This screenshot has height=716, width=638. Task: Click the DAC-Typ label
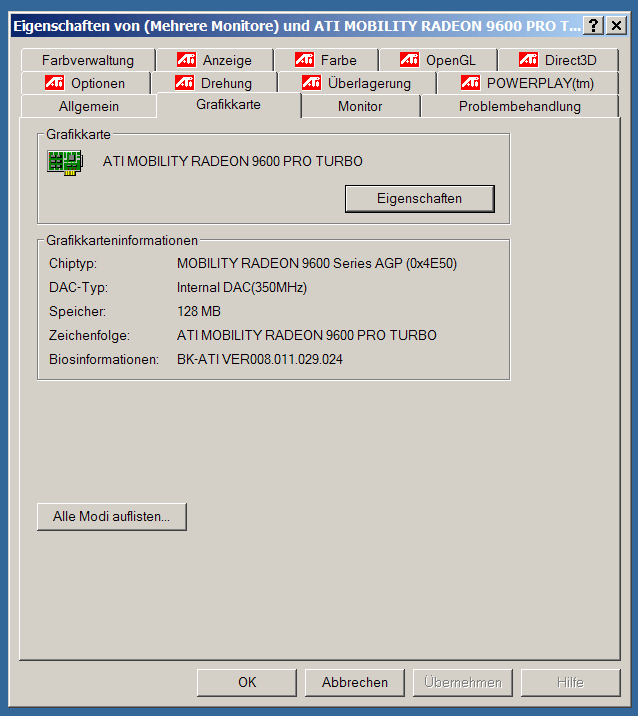coord(79,287)
